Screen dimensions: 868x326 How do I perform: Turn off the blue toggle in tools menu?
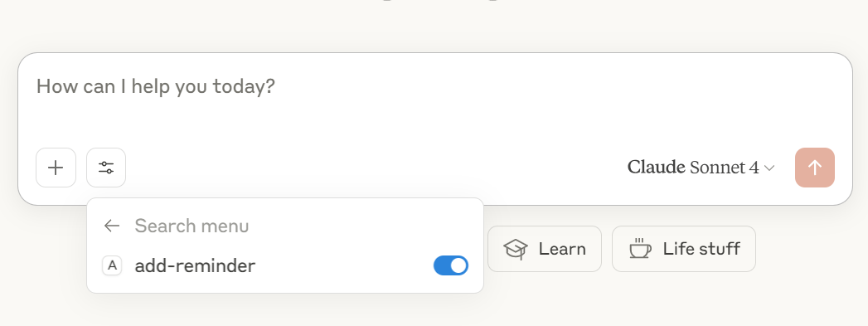click(x=451, y=265)
